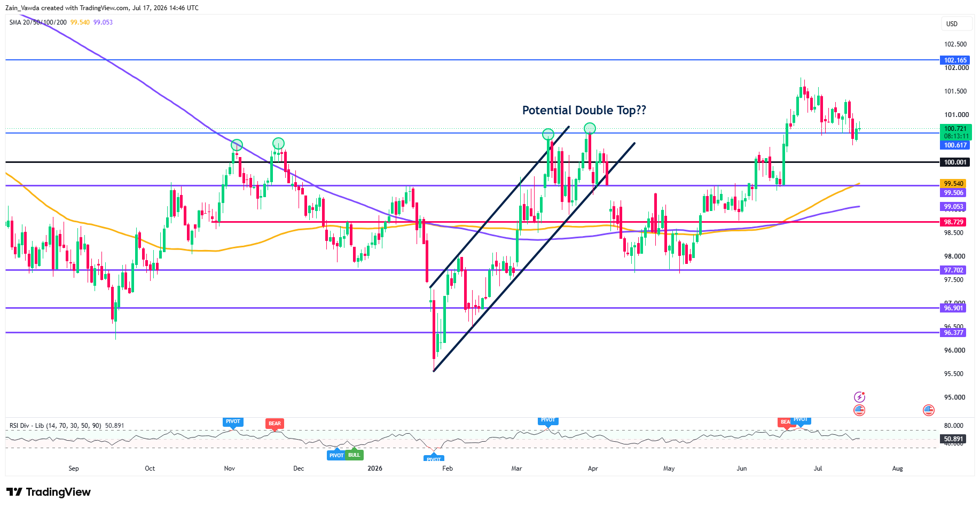980x508 pixels.
Task: Click the Apr label on time axis
Action: tap(593, 468)
